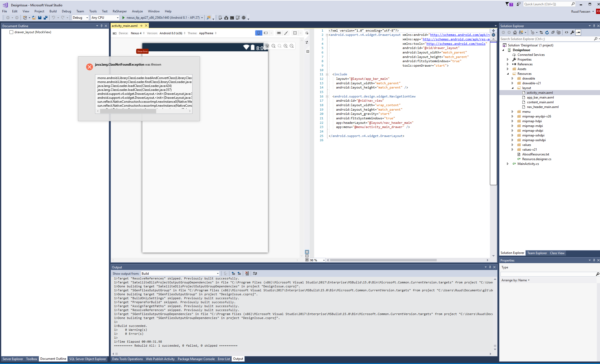Switch designer to landscape orientation
The image size is (600, 364).
pos(266,33)
